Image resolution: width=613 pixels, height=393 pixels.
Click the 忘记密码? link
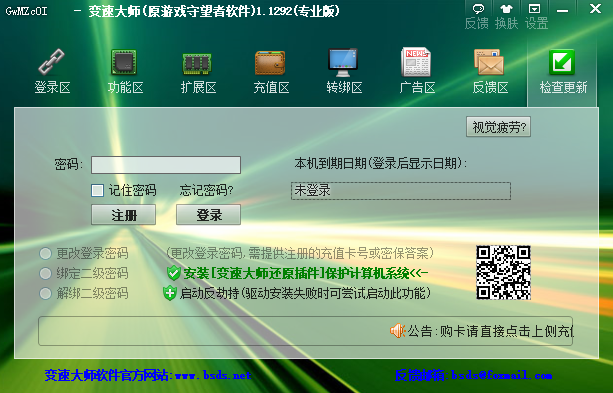(206, 190)
